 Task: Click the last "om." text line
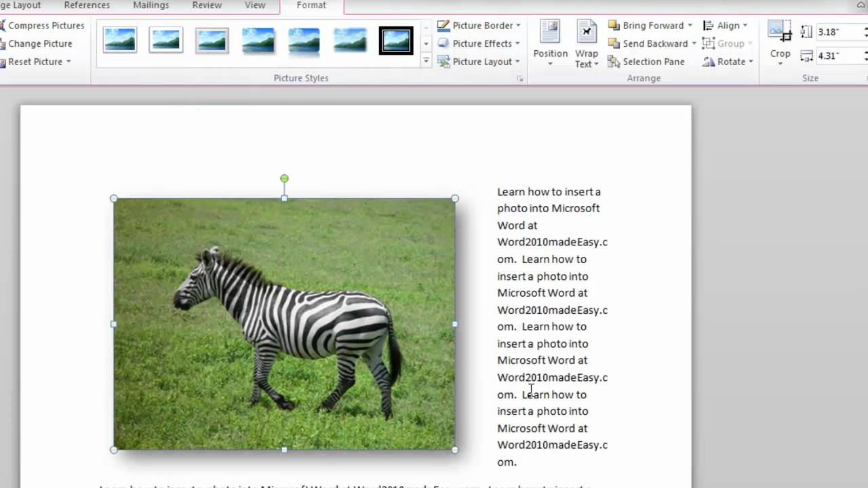click(507, 462)
